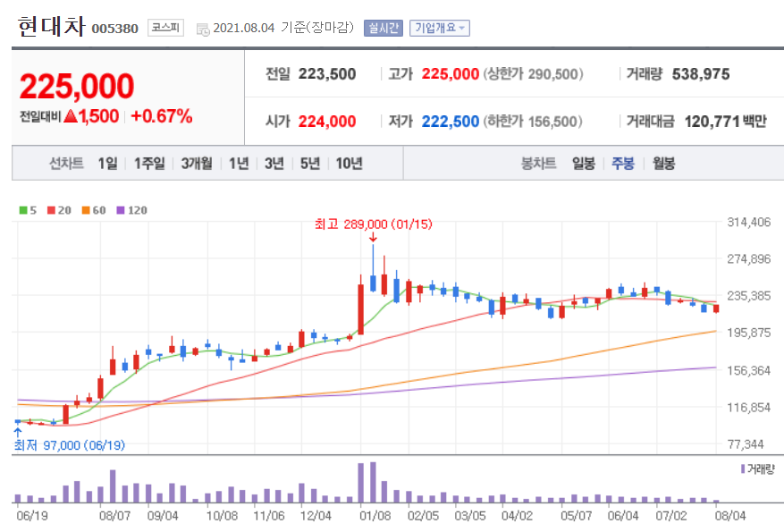Image resolution: width=784 pixels, height=532 pixels.
Task: Click the 06/19 date axis label
Action: point(32,516)
